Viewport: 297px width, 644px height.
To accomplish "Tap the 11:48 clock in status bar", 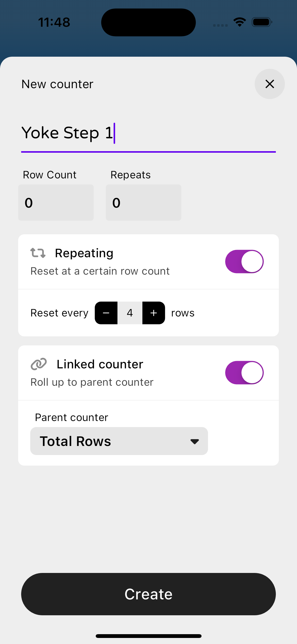I will [54, 22].
